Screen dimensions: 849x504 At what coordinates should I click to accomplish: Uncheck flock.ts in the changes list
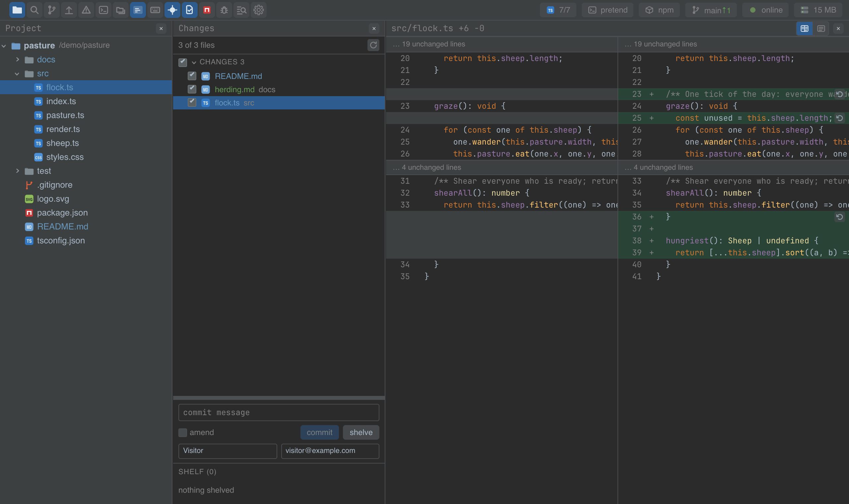point(192,102)
